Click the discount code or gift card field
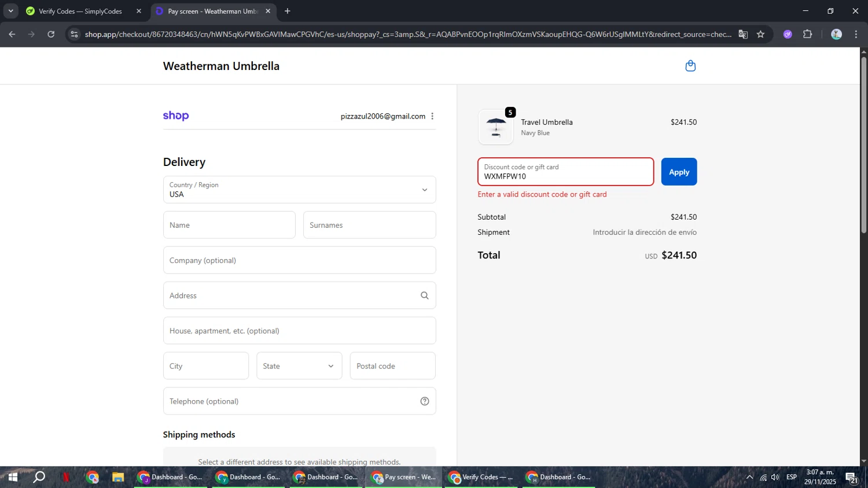Viewport: 868px width, 488px height. point(565,172)
